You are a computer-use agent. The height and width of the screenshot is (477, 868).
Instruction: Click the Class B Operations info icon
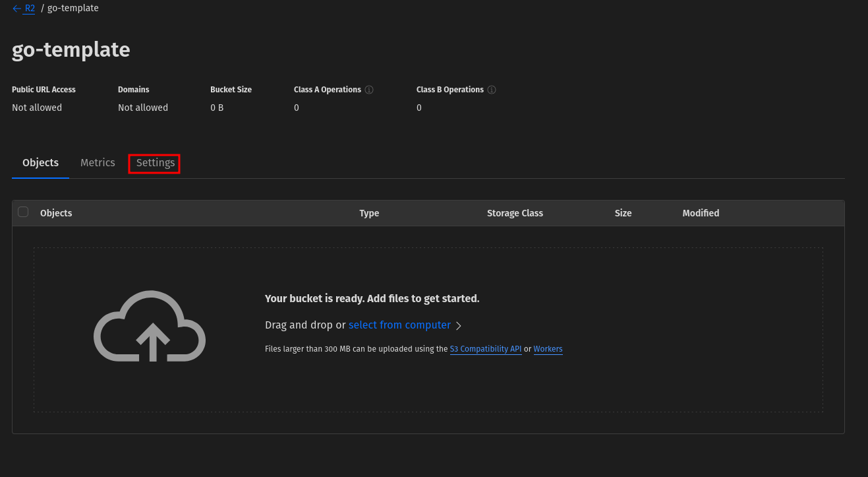492,90
